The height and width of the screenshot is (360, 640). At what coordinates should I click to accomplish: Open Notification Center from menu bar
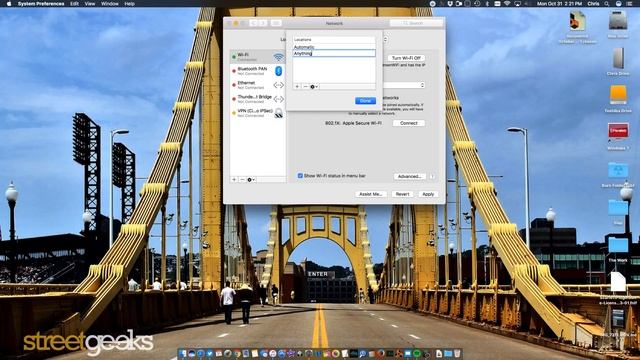629,4
